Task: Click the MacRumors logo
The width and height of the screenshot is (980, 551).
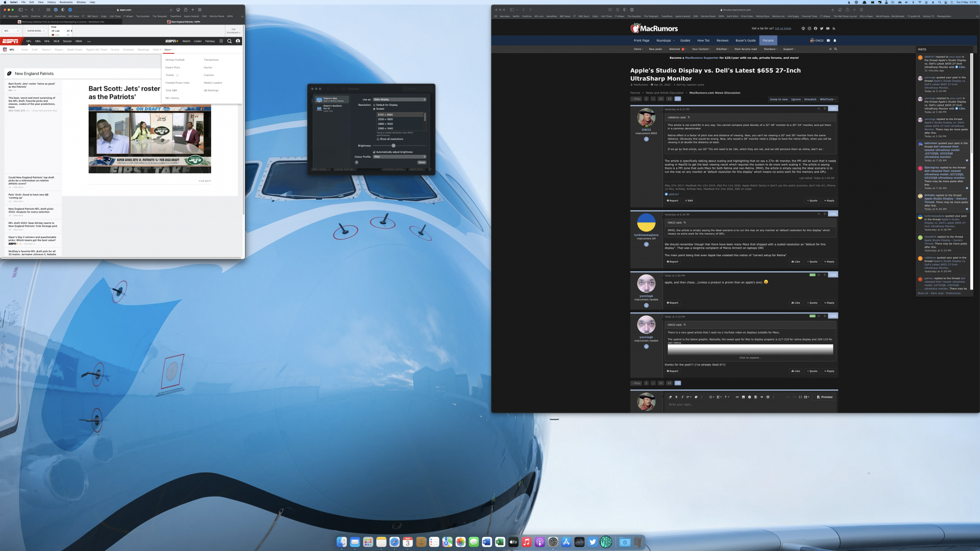Action: (655, 28)
